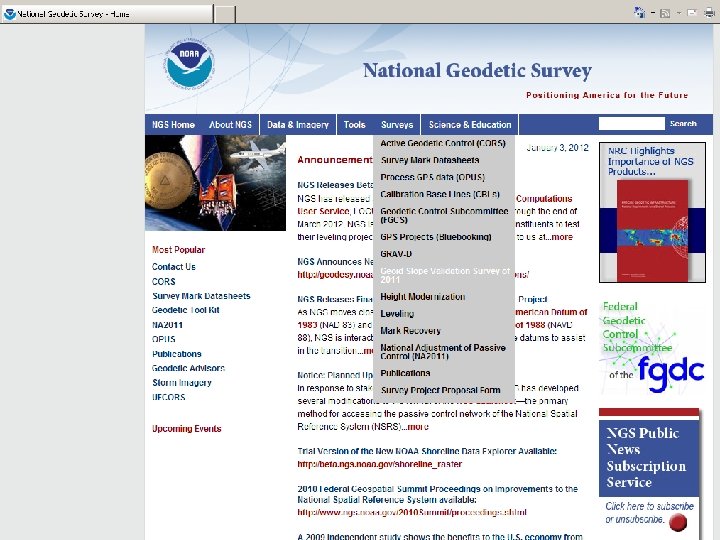This screenshot has width=720, height=540.
Task: Click the red NRC report cover thumbnail
Action: click(652, 230)
